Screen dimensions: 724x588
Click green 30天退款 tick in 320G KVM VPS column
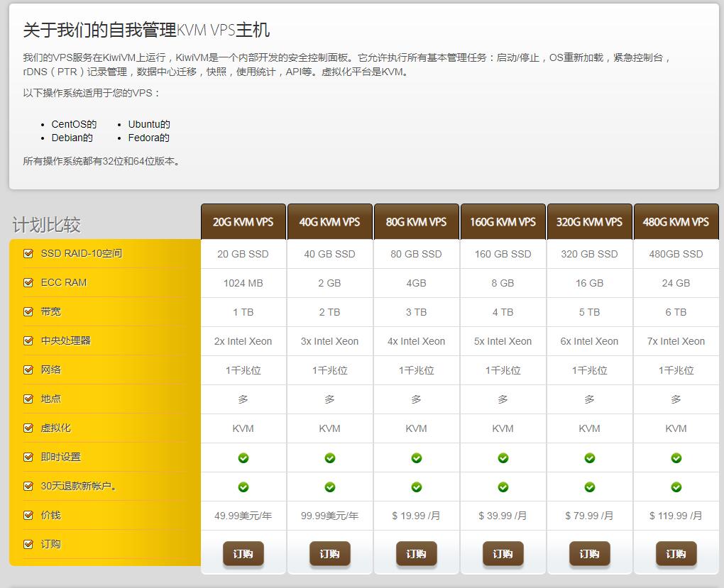(590, 487)
